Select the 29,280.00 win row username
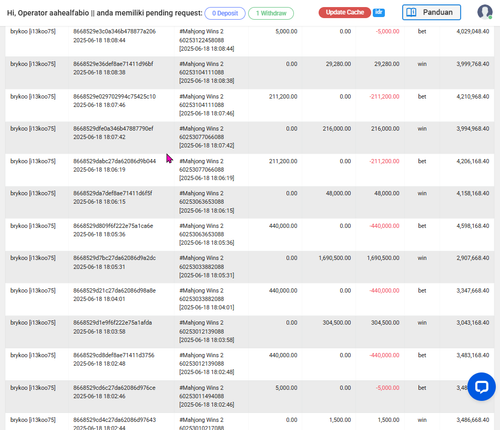The image size is (500, 430). pyautogui.click(x=33, y=64)
